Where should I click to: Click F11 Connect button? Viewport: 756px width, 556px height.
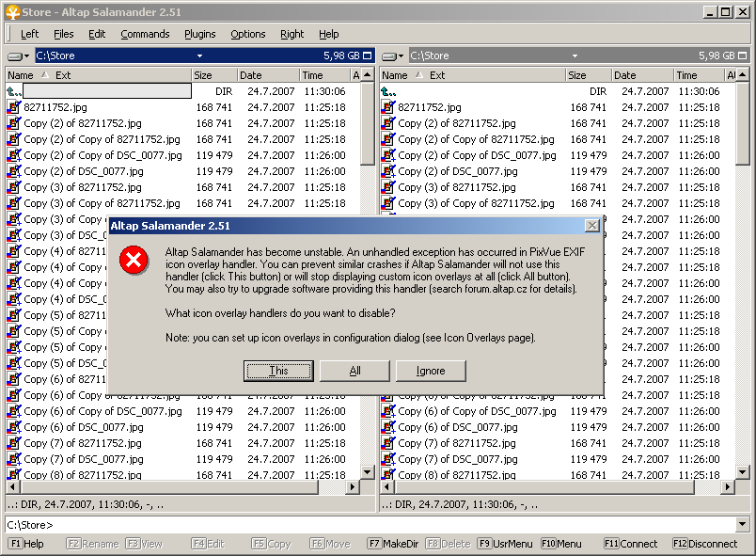pos(631,544)
